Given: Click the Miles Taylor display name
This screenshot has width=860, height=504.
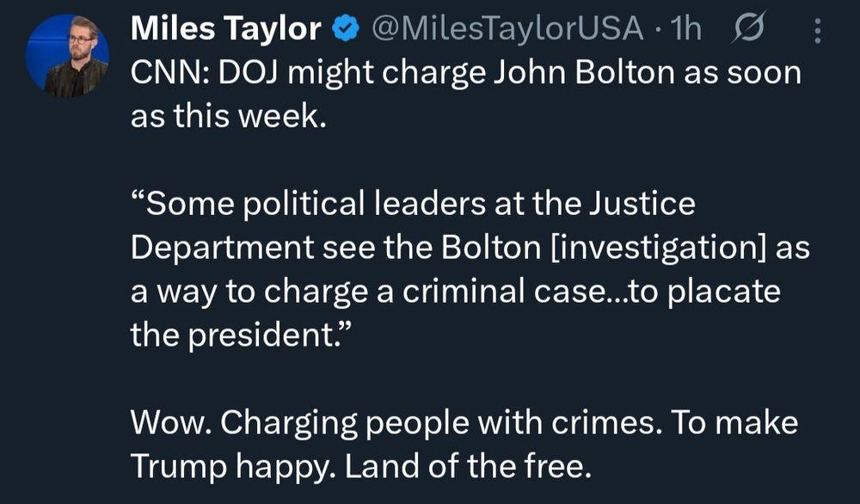Looking at the screenshot, I should (x=225, y=28).
